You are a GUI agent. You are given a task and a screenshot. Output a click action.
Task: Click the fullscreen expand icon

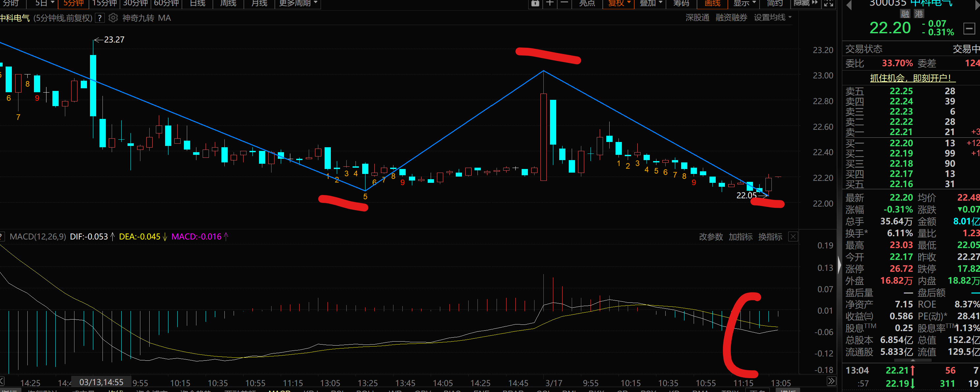click(x=829, y=3)
